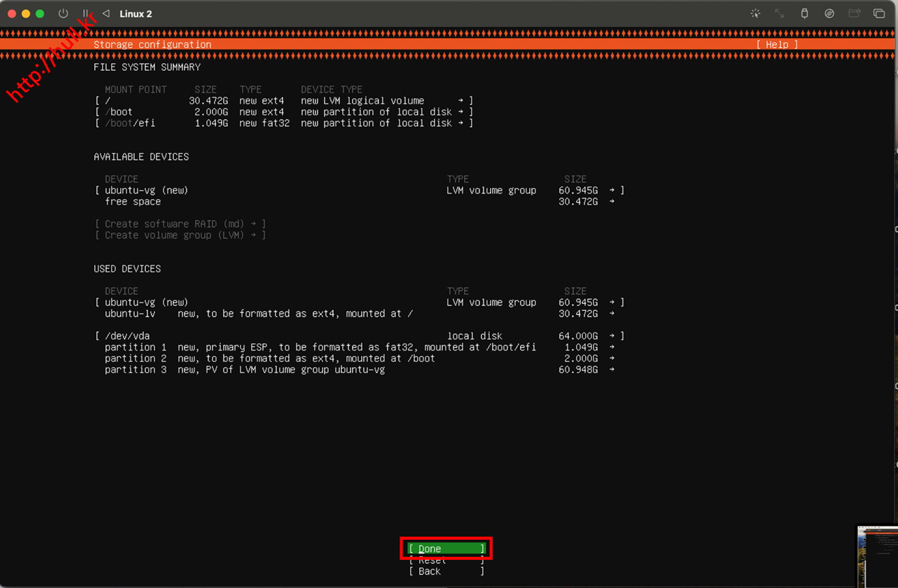Click the USED DEVICES heading
Viewport: 898px width, 588px height.
[x=127, y=269]
